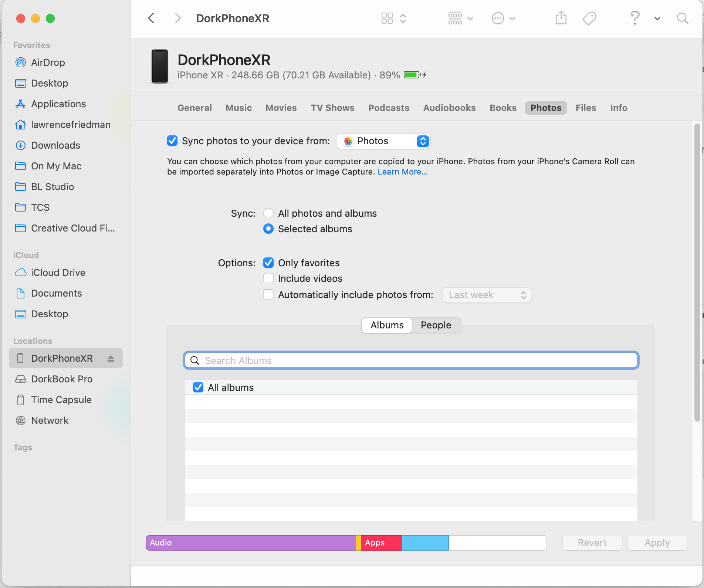Open the Movies tab
The height and width of the screenshot is (588, 704).
[281, 108]
